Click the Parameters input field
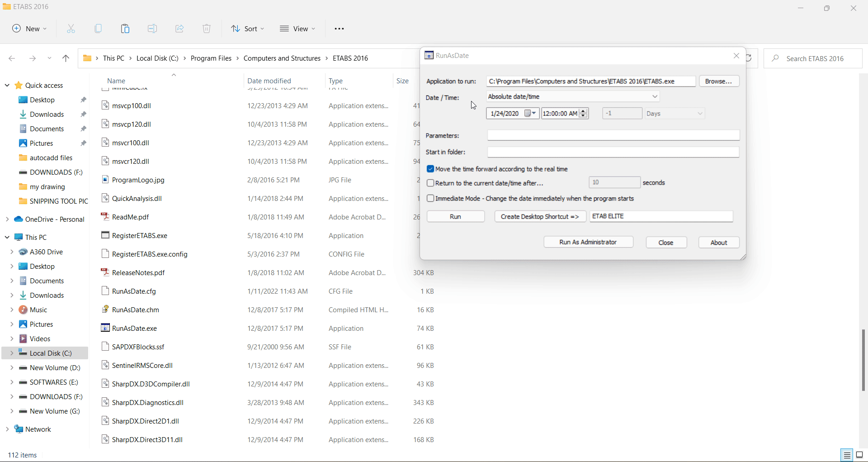Screen dimensions: 868x462 point(613,135)
